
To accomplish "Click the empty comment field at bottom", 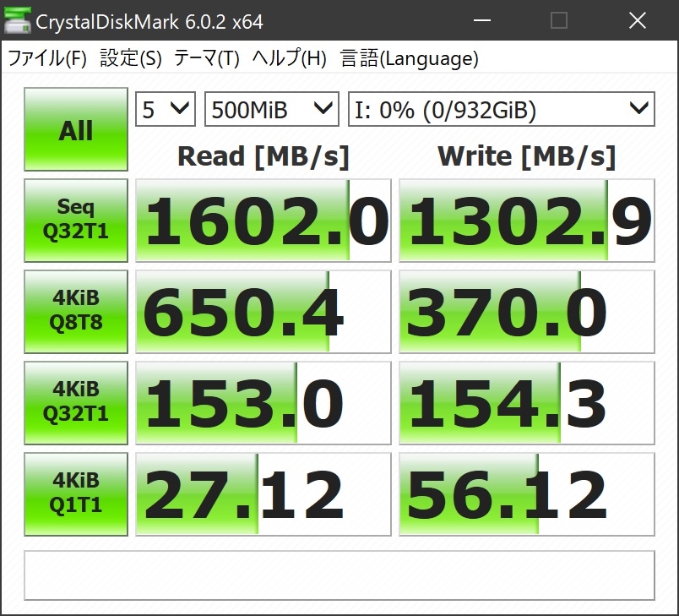I will point(339,575).
